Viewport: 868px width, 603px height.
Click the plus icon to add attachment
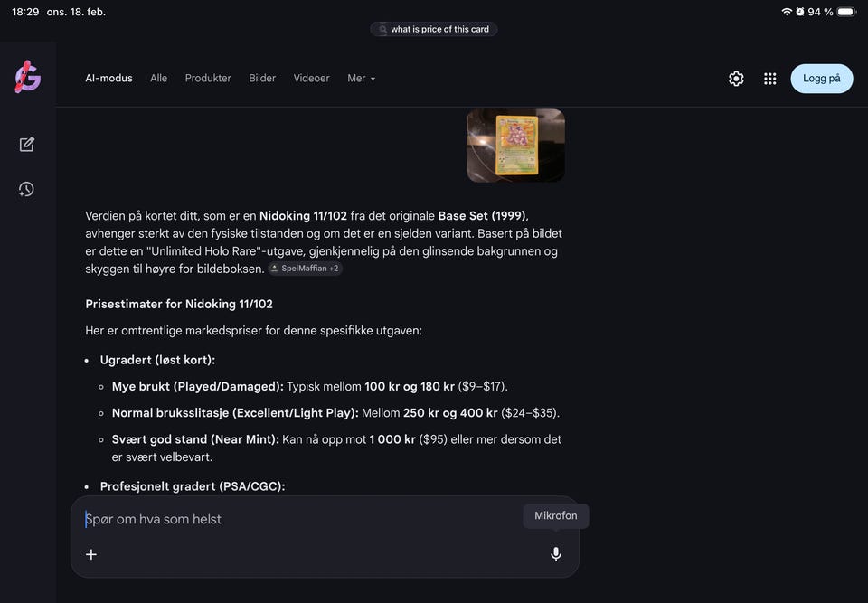(x=91, y=554)
